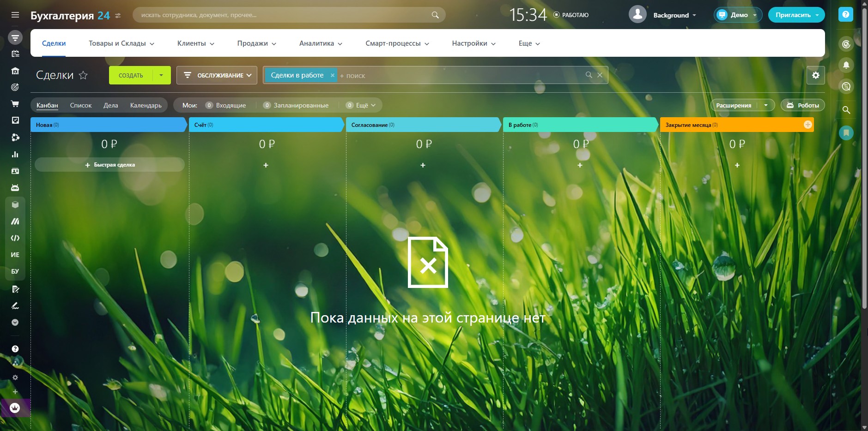
Task: Open the hamburger main menu
Action: coord(15,15)
